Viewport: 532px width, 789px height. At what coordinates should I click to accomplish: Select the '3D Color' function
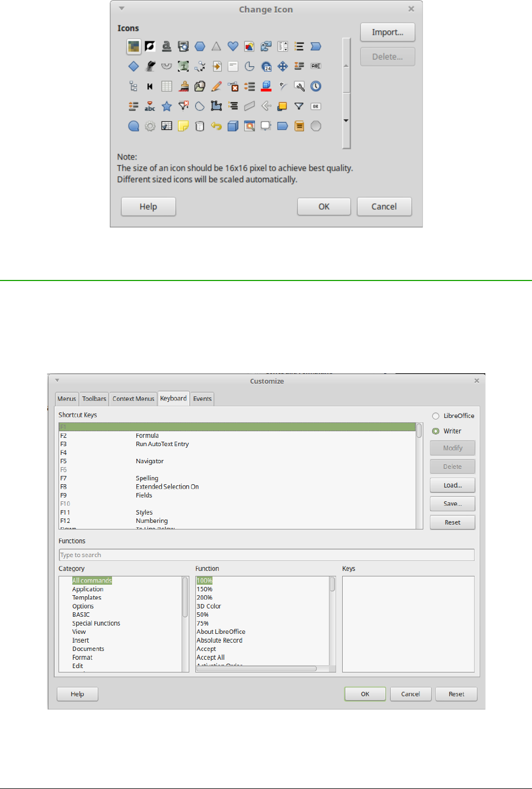pos(209,606)
